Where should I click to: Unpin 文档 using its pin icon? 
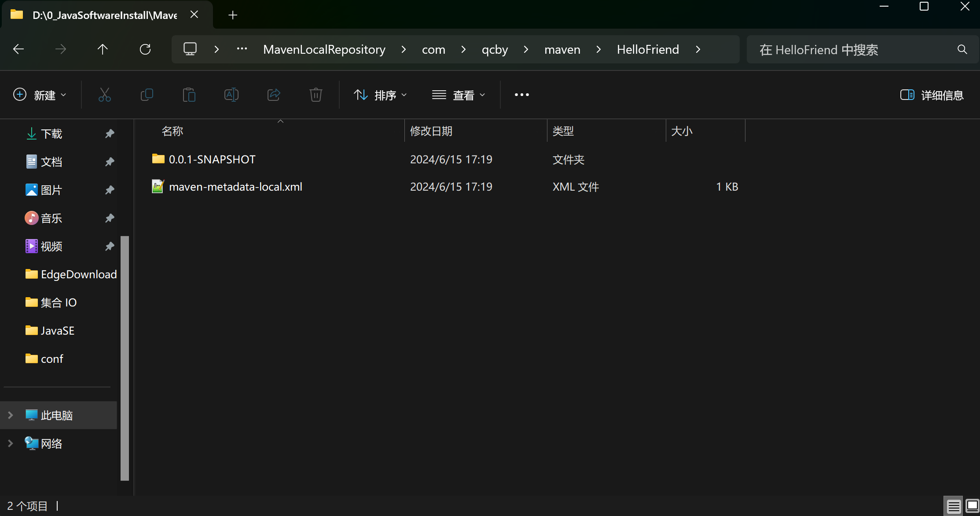click(x=110, y=162)
